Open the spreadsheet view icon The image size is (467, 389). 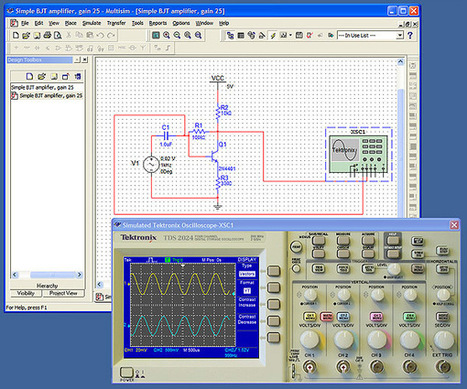pyautogui.click(x=241, y=35)
